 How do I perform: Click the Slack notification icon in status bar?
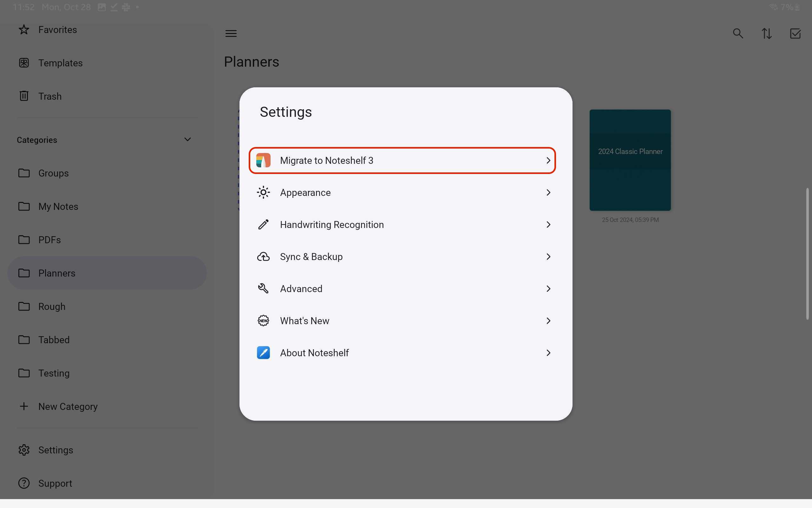(x=126, y=7)
